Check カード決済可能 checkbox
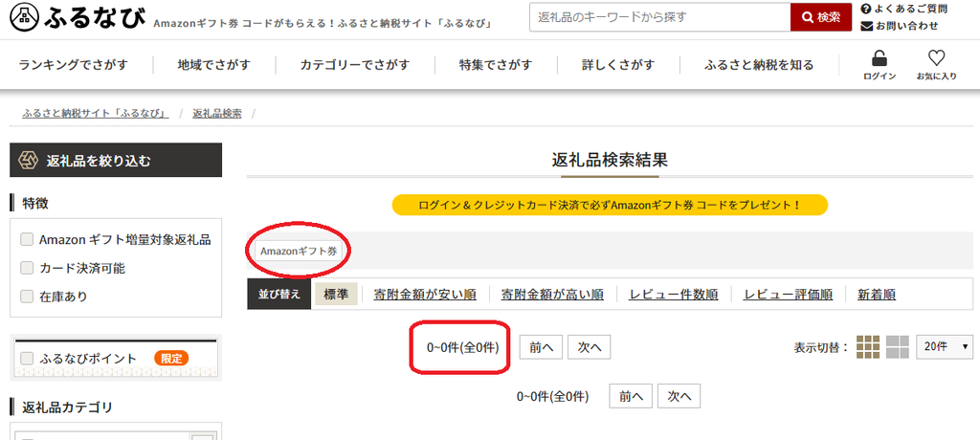The image size is (980, 440). click(x=27, y=268)
